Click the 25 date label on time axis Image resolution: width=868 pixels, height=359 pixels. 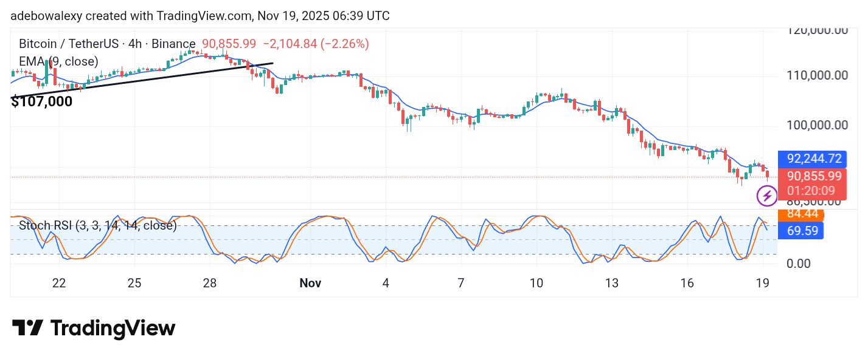[134, 283]
